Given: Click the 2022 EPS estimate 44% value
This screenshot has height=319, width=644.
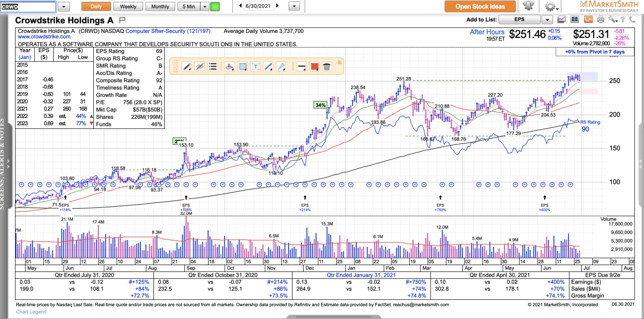Looking at the screenshot, I should click(x=81, y=116).
